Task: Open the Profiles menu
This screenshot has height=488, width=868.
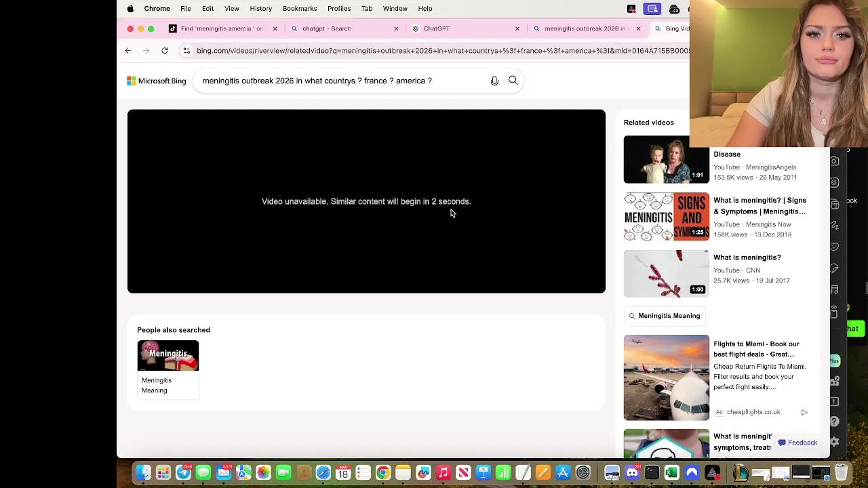Action: point(339,9)
